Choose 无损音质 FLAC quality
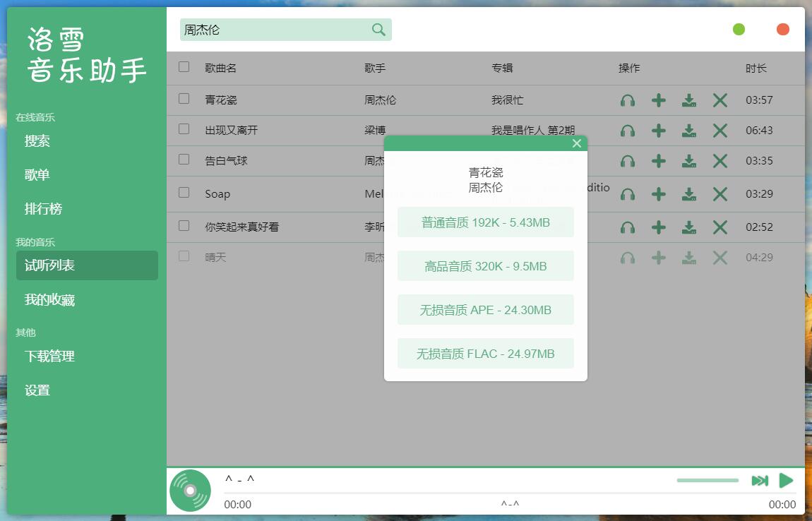This screenshot has width=812, height=521. [x=485, y=353]
